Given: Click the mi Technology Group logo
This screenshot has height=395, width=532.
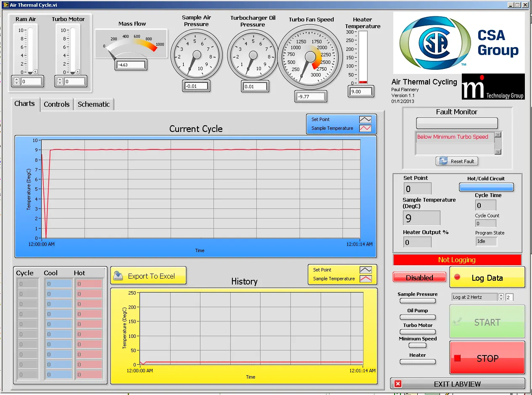Looking at the screenshot, I should (x=493, y=87).
